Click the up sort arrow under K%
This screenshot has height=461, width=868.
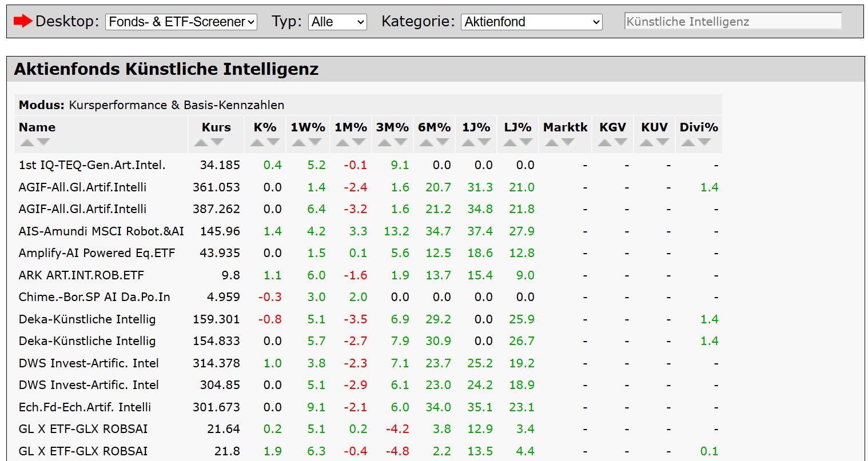click(x=257, y=142)
